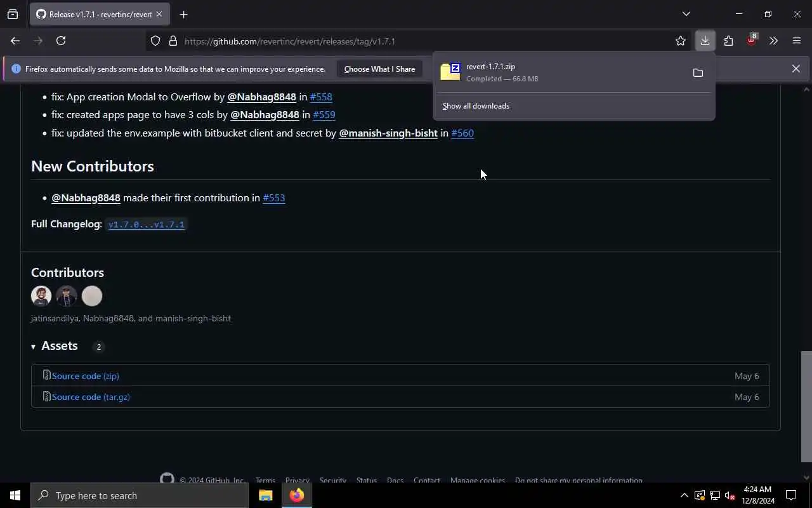Open Windows notification center

click(791, 495)
